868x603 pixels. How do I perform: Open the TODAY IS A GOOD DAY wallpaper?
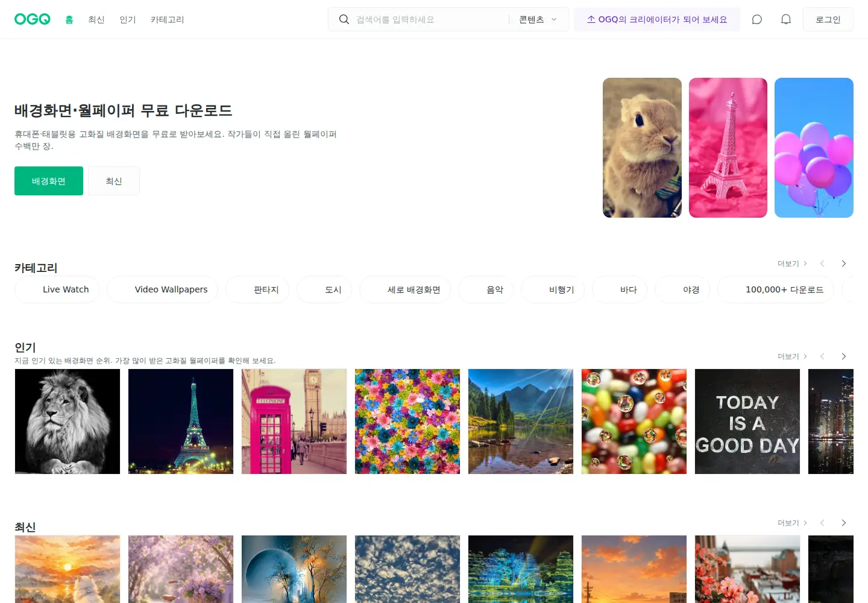click(747, 421)
